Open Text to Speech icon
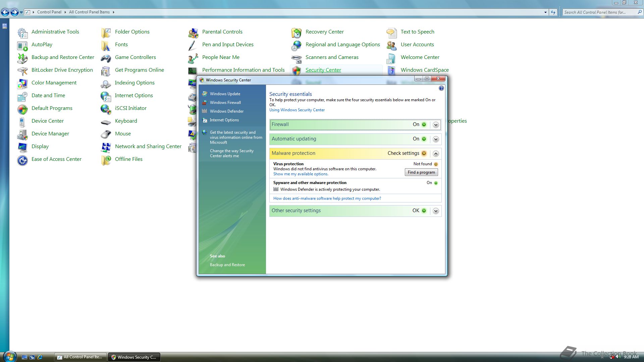Image resolution: width=644 pixels, height=362 pixels. click(392, 33)
